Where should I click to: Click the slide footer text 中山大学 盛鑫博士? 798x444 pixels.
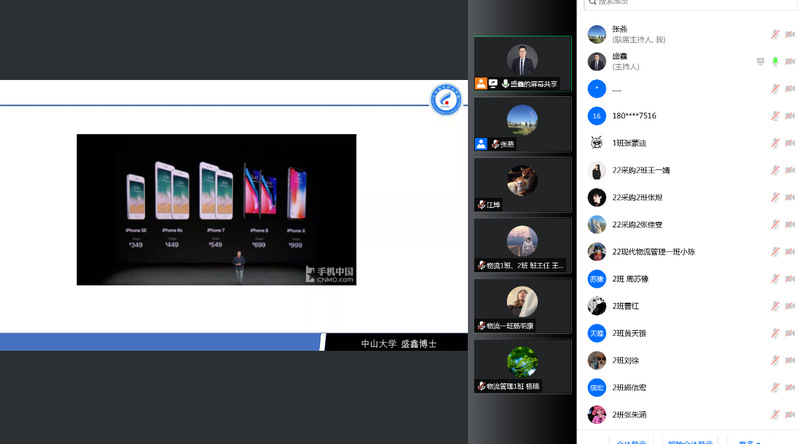399,344
